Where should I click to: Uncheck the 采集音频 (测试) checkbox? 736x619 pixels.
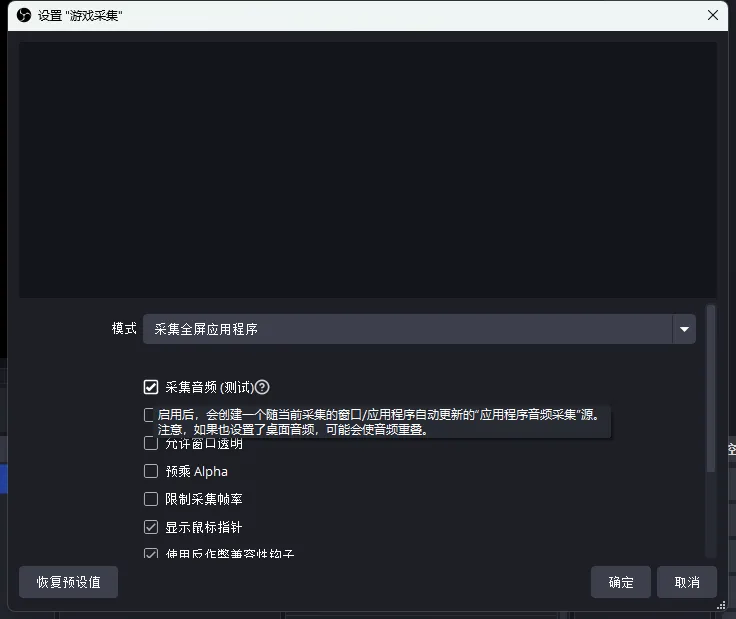coord(151,387)
